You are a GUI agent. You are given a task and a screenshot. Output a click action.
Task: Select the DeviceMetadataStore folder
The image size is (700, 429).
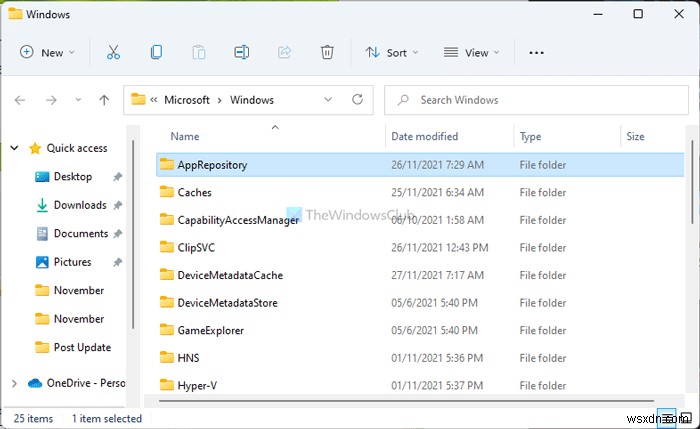click(x=227, y=303)
